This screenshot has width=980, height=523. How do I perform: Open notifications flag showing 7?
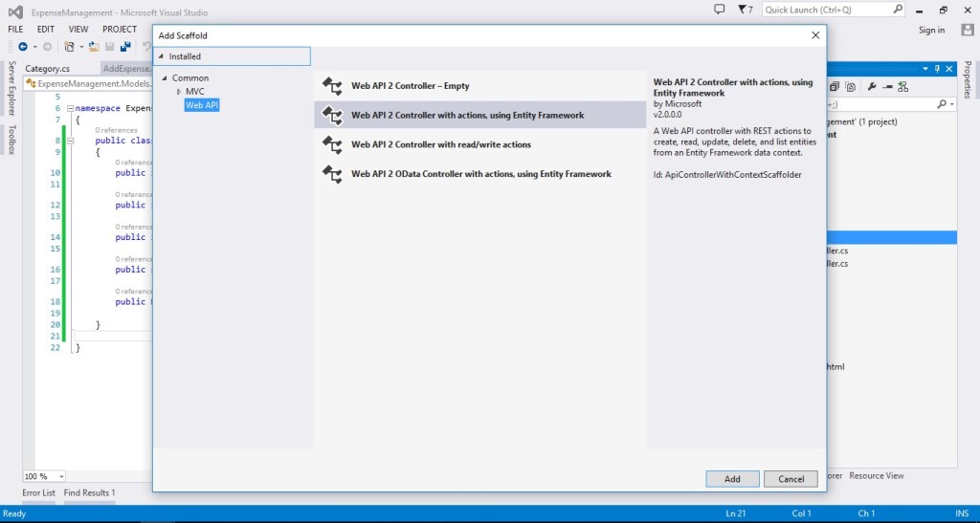click(x=745, y=10)
